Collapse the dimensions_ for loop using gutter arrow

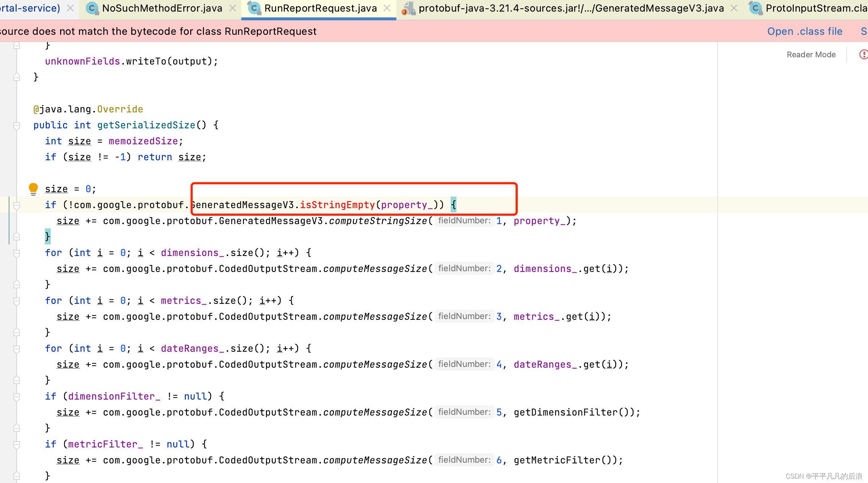click(x=16, y=253)
